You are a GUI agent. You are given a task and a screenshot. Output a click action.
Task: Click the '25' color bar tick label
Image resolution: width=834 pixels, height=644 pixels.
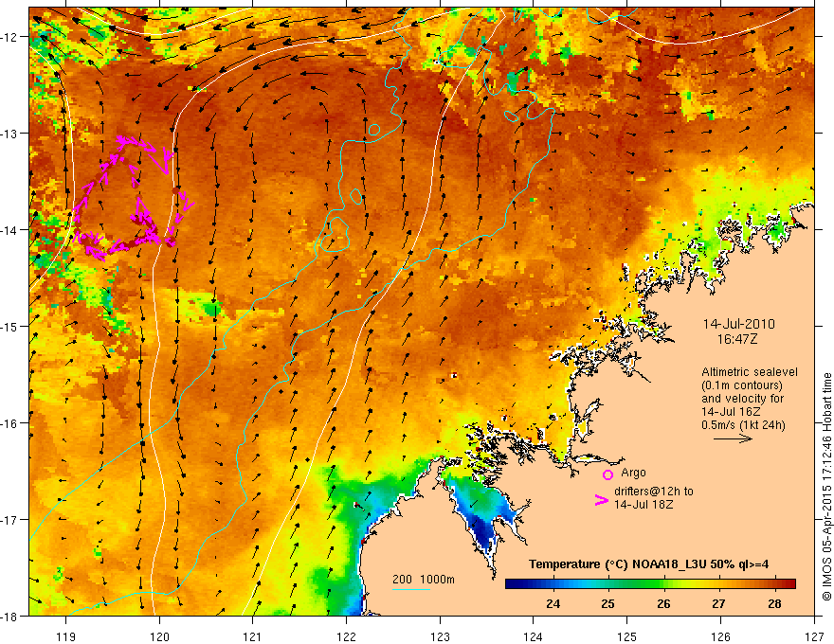[607, 603]
